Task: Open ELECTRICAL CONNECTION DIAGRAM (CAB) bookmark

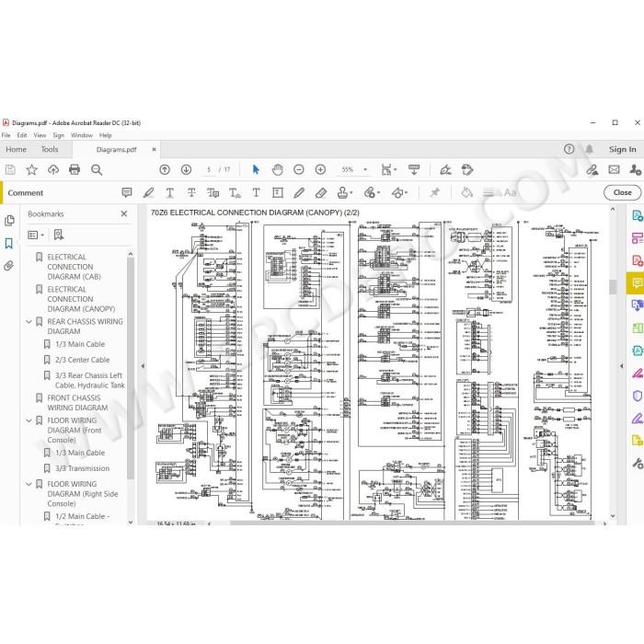Action: tap(74, 267)
